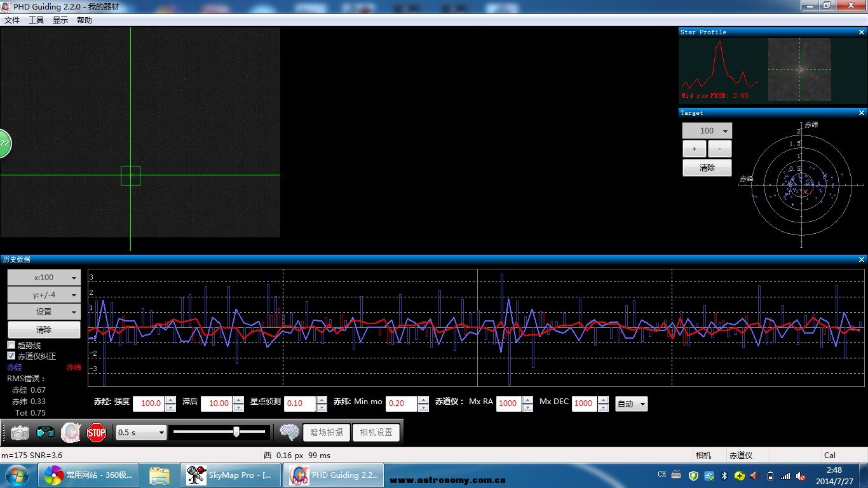Click the battery tray icon

coord(771,475)
